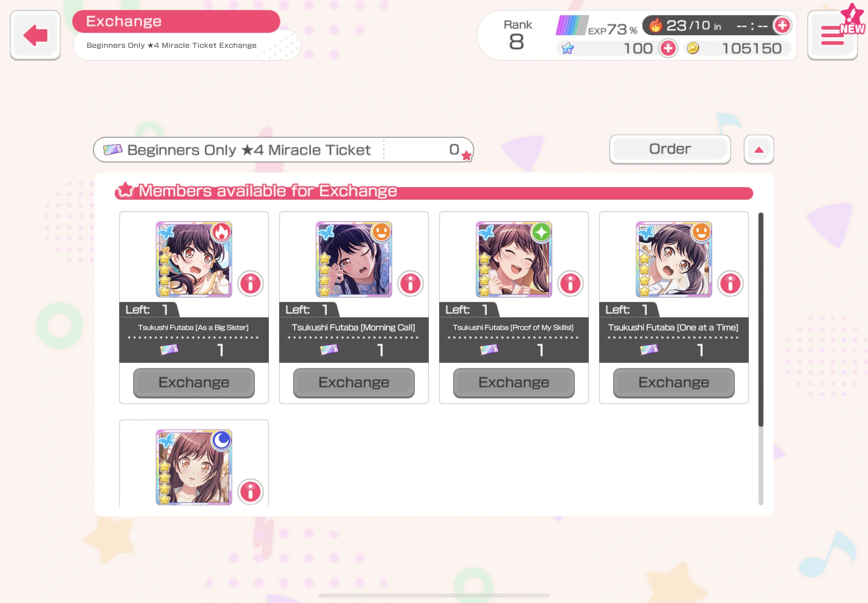Open the One at a Time card thumbnail

coord(674,259)
